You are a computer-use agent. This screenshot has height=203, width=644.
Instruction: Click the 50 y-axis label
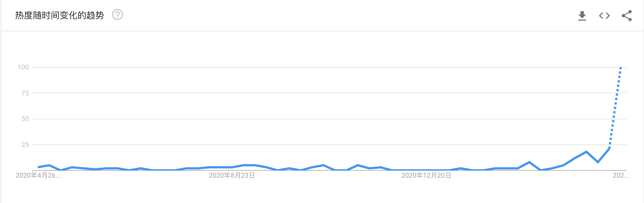(x=25, y=119)
